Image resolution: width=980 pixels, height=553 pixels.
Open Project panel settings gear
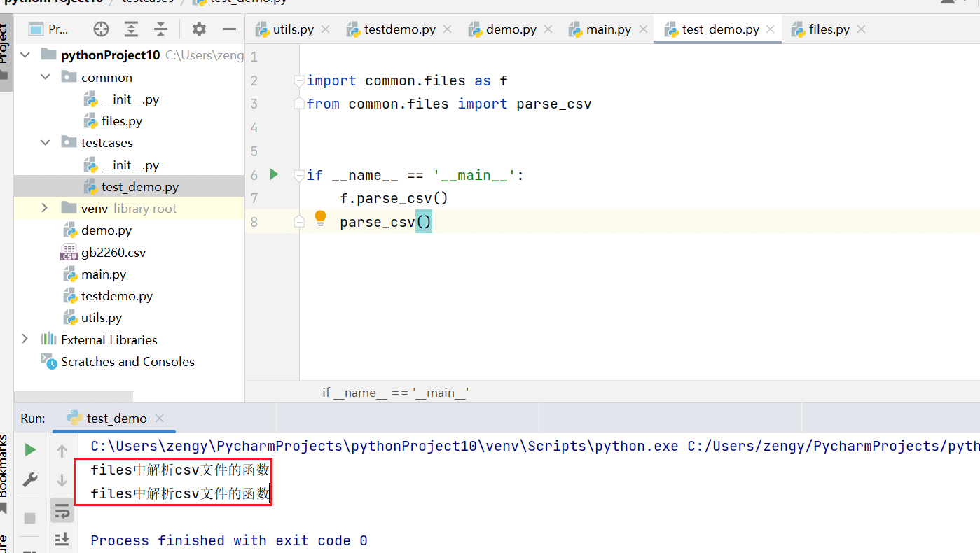pos(200,29)
